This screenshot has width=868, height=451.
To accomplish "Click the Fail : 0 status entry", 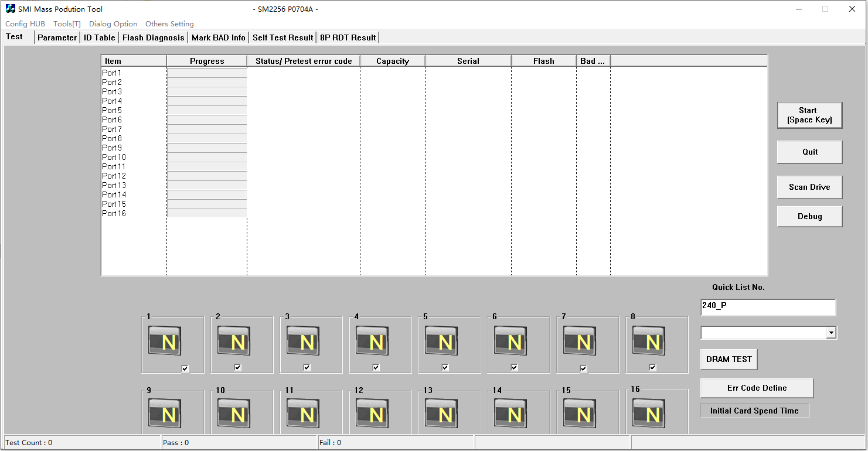I will 396,443.
